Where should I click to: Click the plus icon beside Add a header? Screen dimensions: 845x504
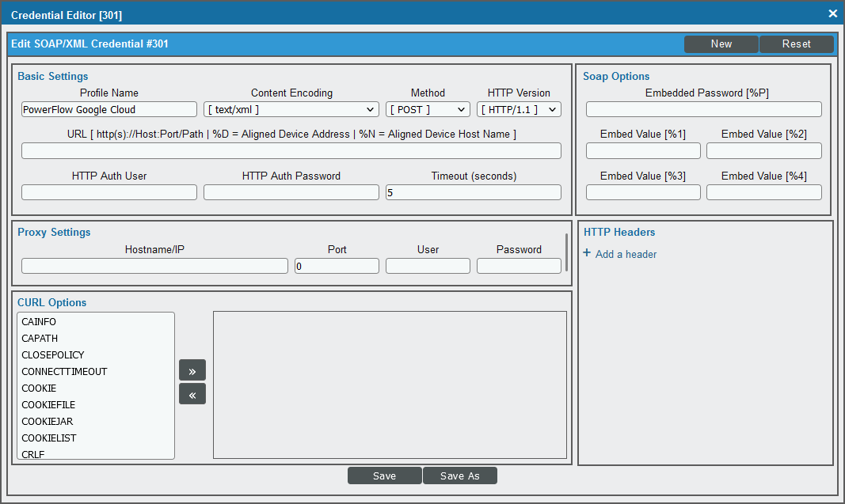587,253
